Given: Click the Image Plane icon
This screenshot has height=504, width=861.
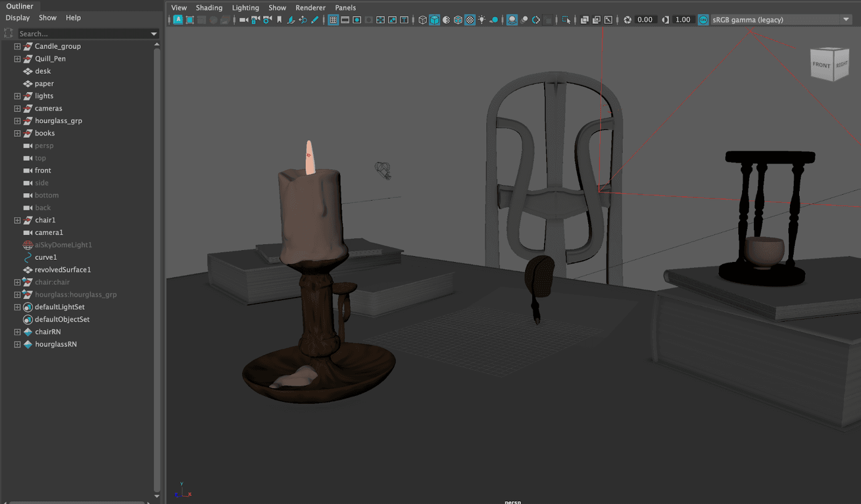Looking at the screenshot, I should (291, 20).
